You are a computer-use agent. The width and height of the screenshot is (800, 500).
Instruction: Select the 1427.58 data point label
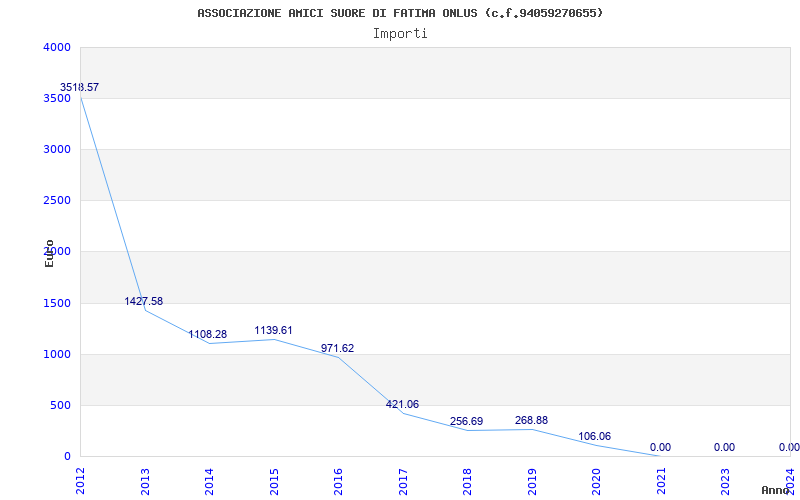[143, 301]
